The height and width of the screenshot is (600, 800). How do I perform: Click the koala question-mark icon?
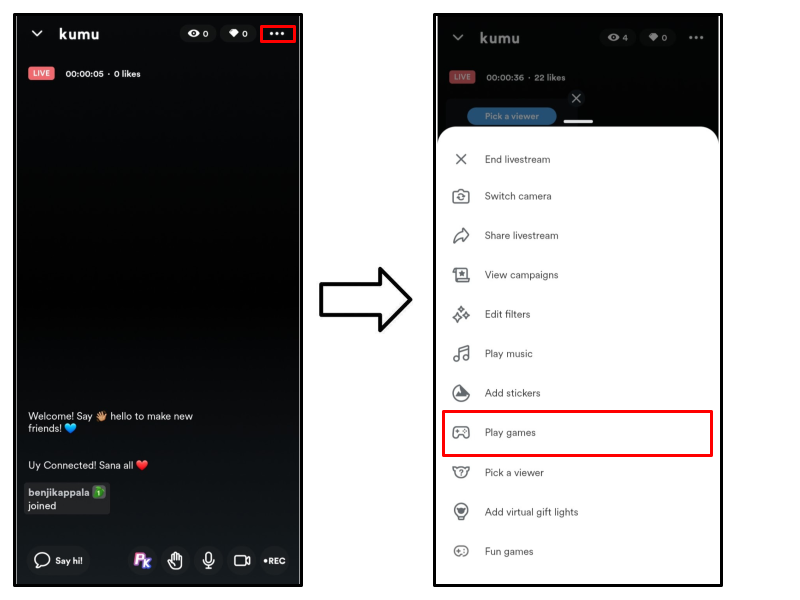pos(461,472)
